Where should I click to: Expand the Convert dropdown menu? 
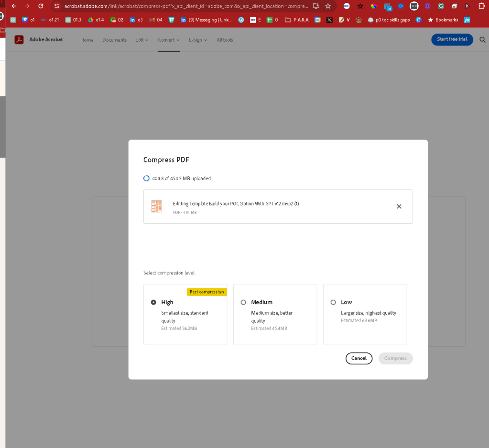tap(169, 40)
